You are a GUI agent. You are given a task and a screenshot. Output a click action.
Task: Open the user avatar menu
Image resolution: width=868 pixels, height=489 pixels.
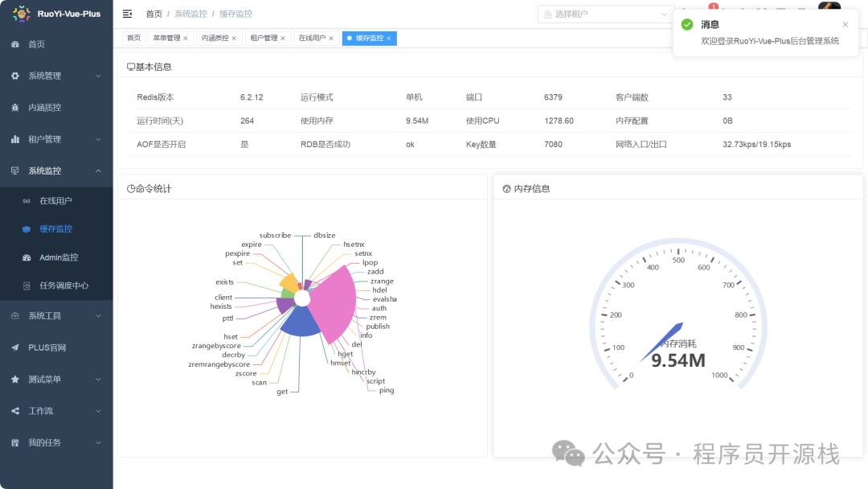pos(829,8)
